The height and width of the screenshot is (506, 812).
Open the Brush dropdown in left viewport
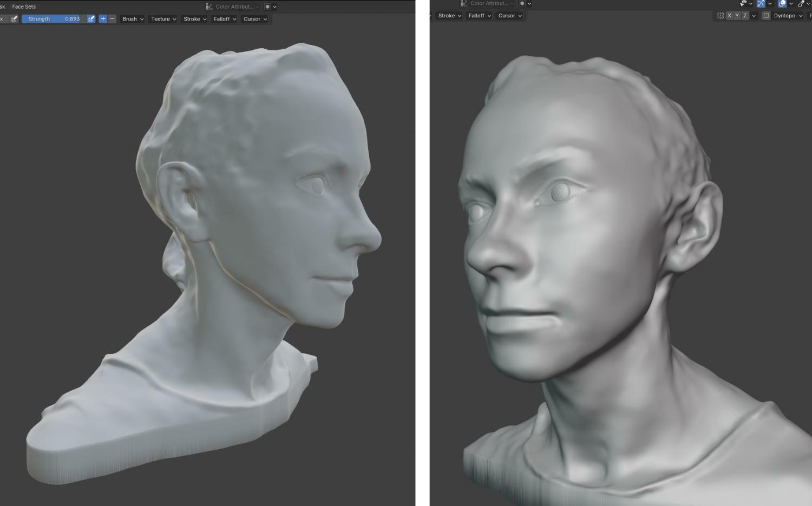[x=133, y=19]
